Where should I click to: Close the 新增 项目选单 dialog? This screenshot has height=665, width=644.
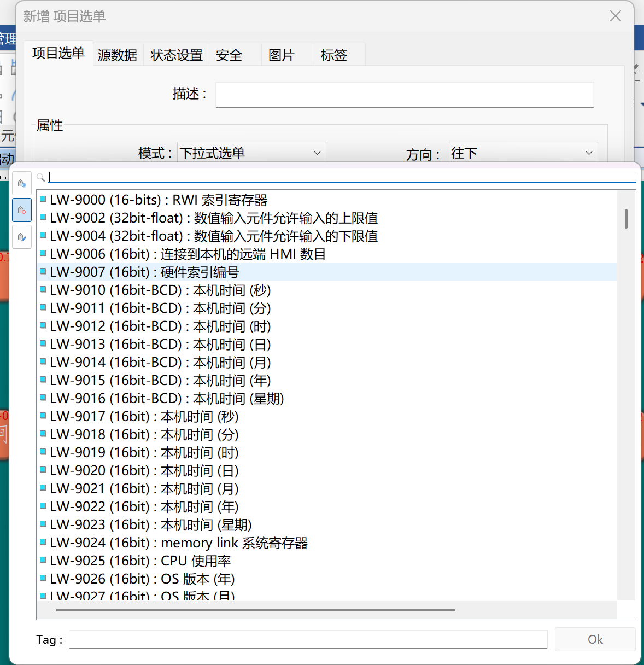pyautogui.click(x=616, y=16)
